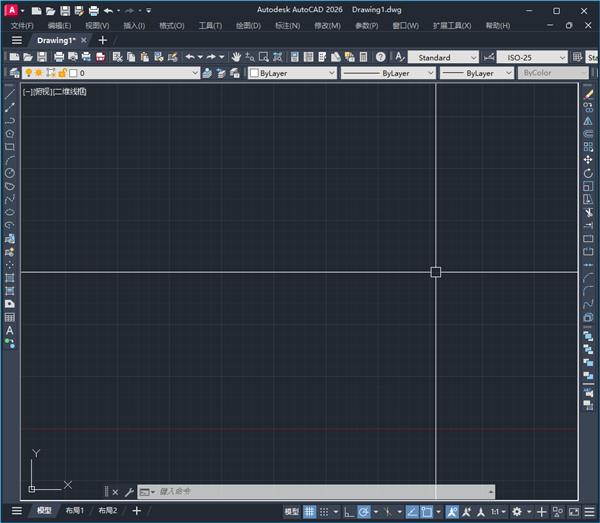The width and height of the screenshot is (600, 523).
Task: Add a new layout with plus button
Action: point(137,511)
